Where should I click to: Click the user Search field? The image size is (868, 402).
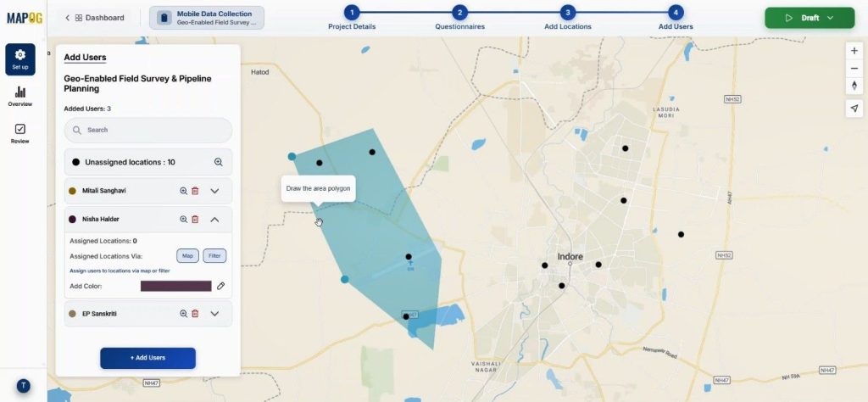coord(148,130)
